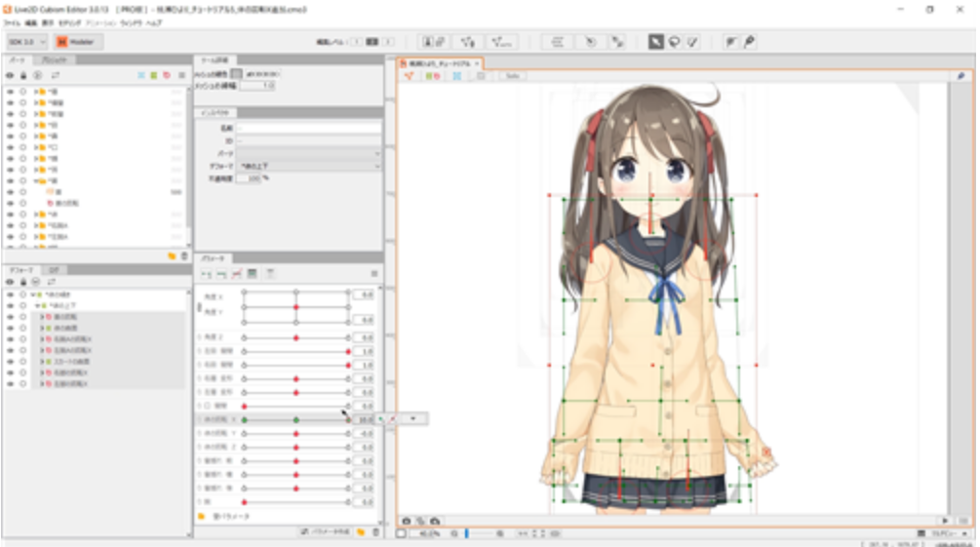Screen dimensions: 980x547
Task: Toggle visibility eye of first Parts row
Action: coord(10,92)
